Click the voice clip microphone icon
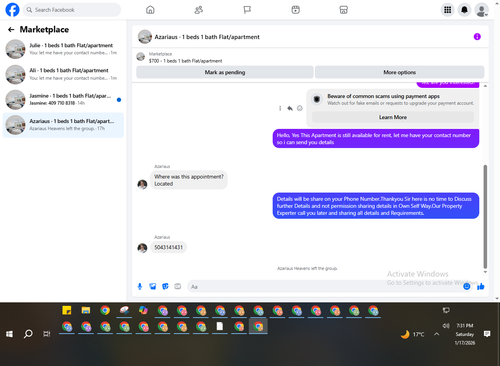The image size is (500, 366). click(x=140, y=286)
